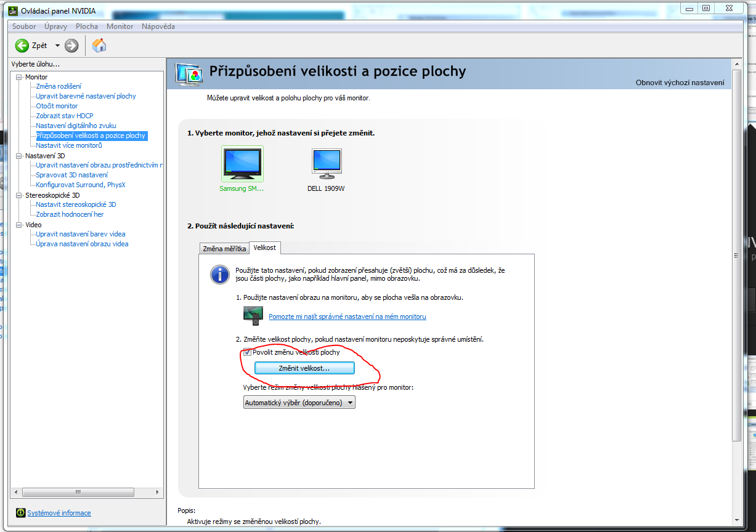
Task: Click the sidebar horizontal scrollbar
Action: click(x=78, y=493)
